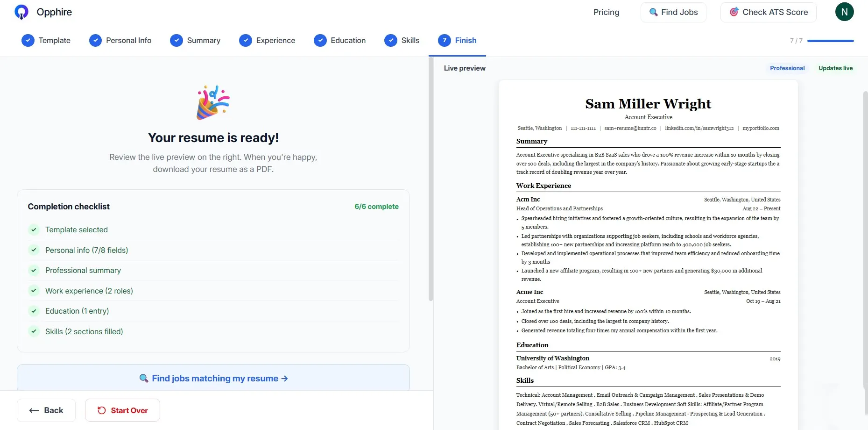Open the N user avatar menu
Image resolution: width=868 pixels, height=430 pixels.
point(844,12)
